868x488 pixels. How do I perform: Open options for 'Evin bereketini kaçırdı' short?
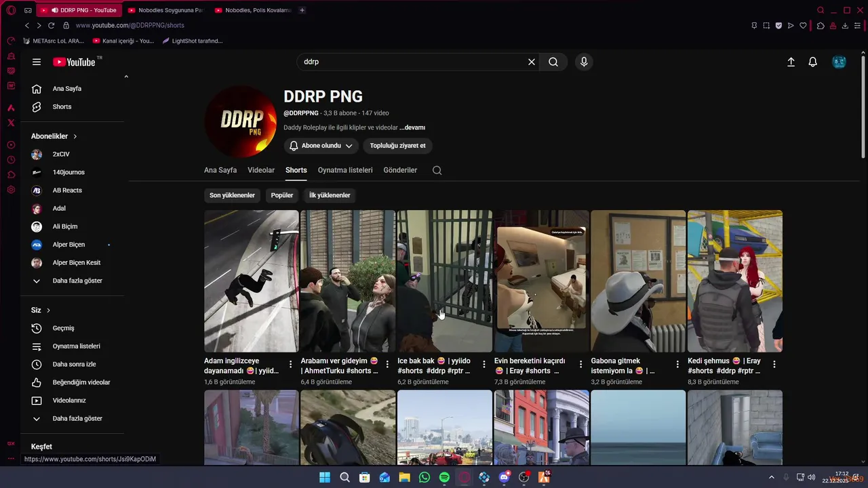click(580, 365)
